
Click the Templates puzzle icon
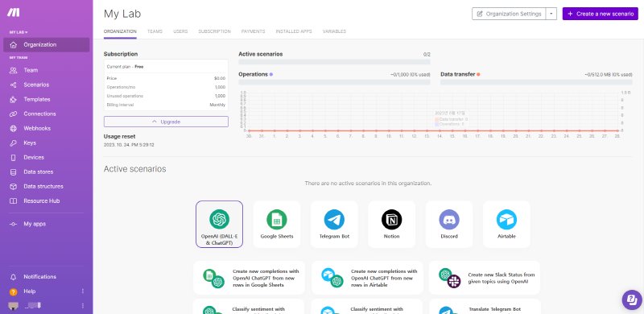pyautogui.click(x=14, y=100)
